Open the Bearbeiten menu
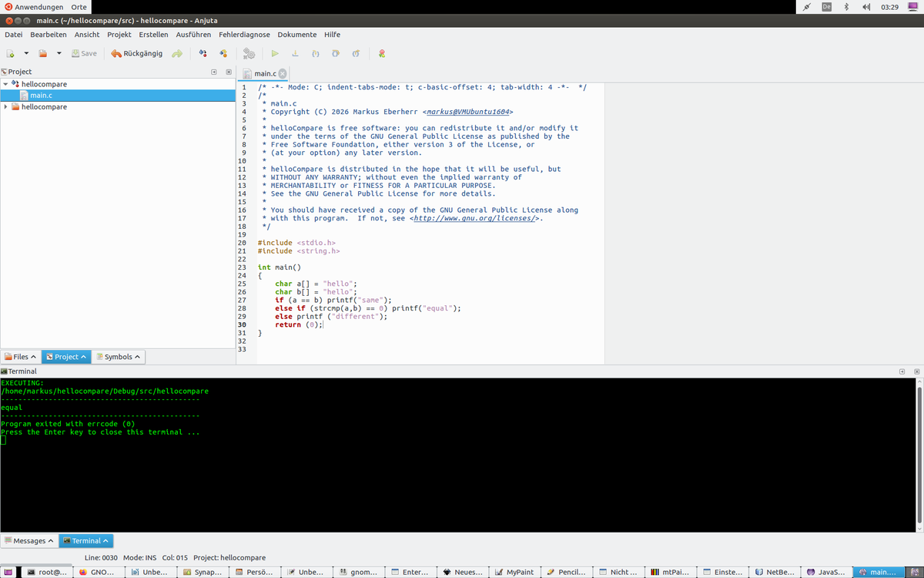This screenshot has height=578, width=924. point(49,35)
